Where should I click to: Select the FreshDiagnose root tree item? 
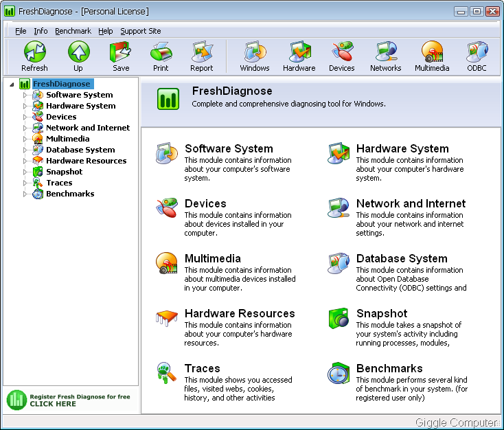[x=62, y=84]
